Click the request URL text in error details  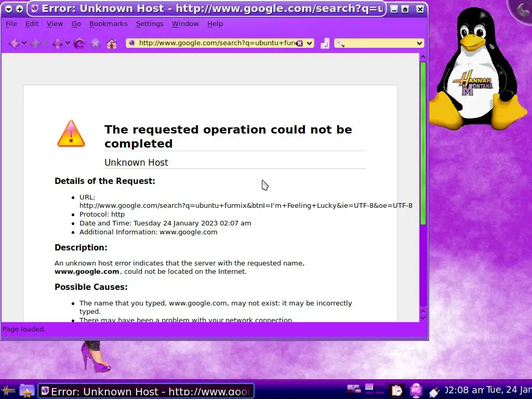tap(246, 206)
